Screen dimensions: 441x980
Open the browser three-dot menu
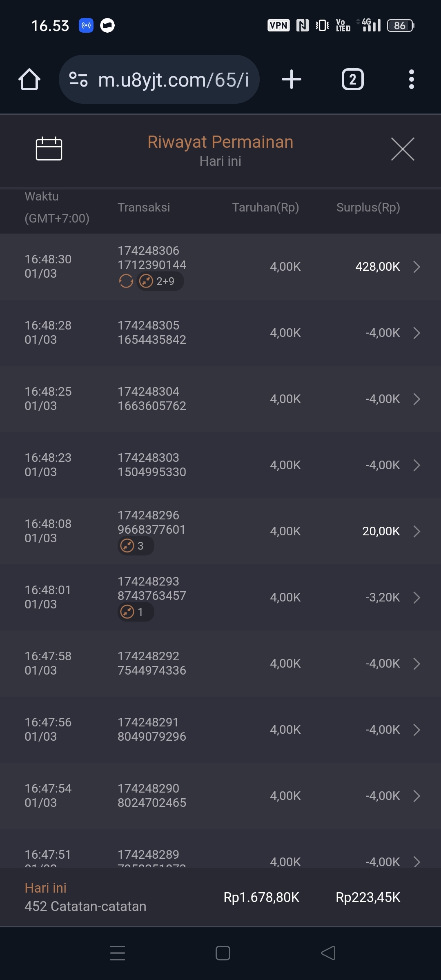[x=411, y=79]
